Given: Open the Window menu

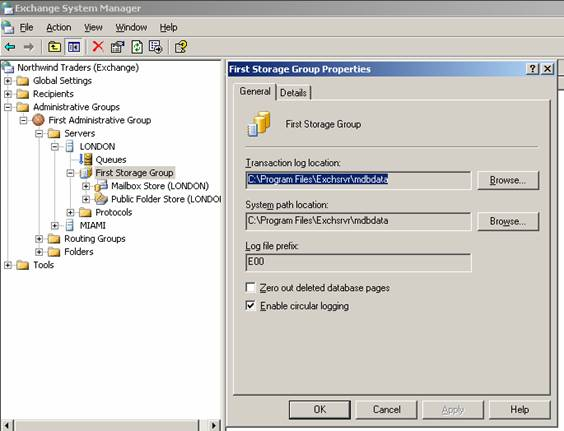Looking at the screenshot, I should pos(131,27).
